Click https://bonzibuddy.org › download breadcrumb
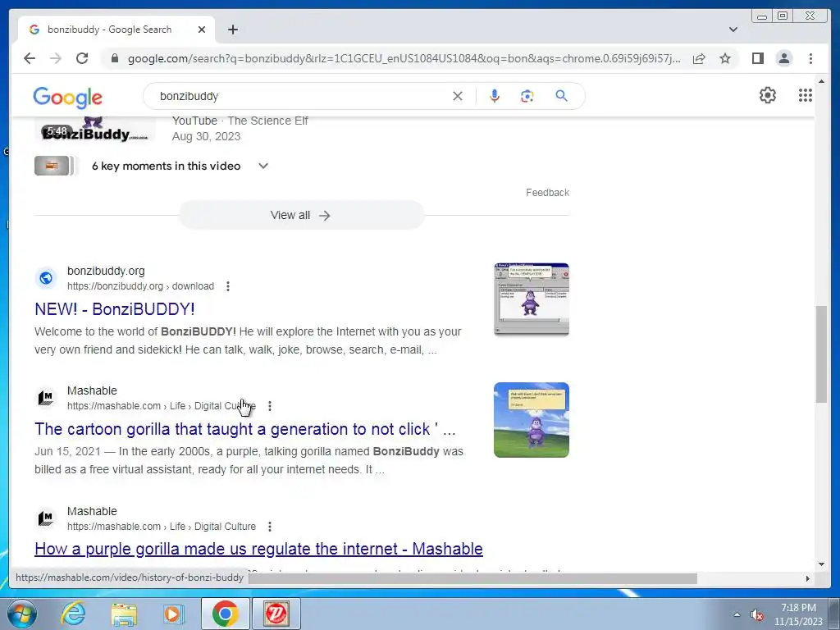This screenshot has width=840, height=630. coord(140,286)
